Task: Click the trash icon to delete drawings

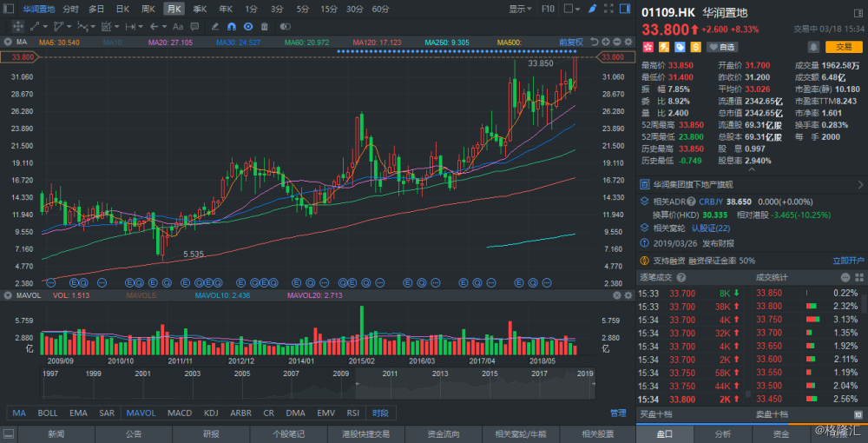Action: pyautogui.click(x=266, y=27)
